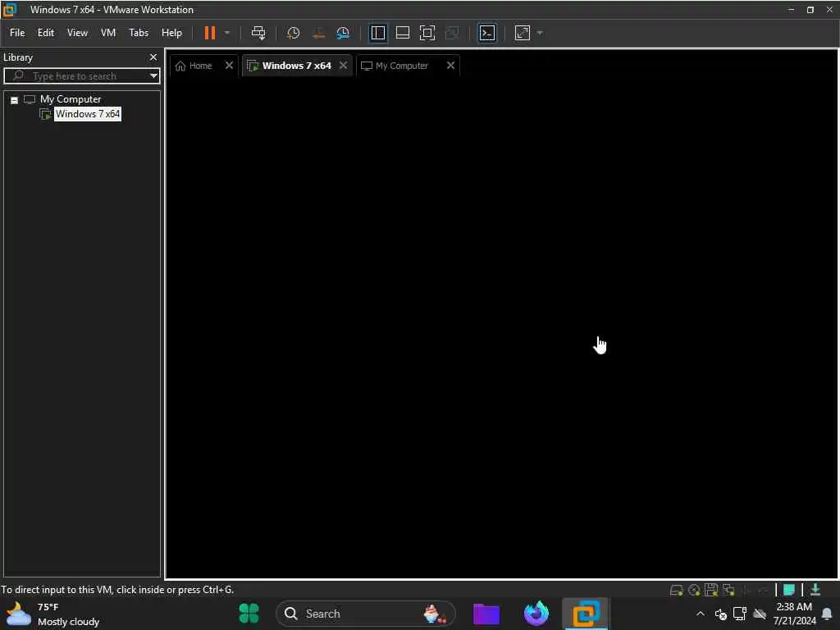Close the Windows 7 x64 tab
This screenshot has width=840, height=630.
343,66
